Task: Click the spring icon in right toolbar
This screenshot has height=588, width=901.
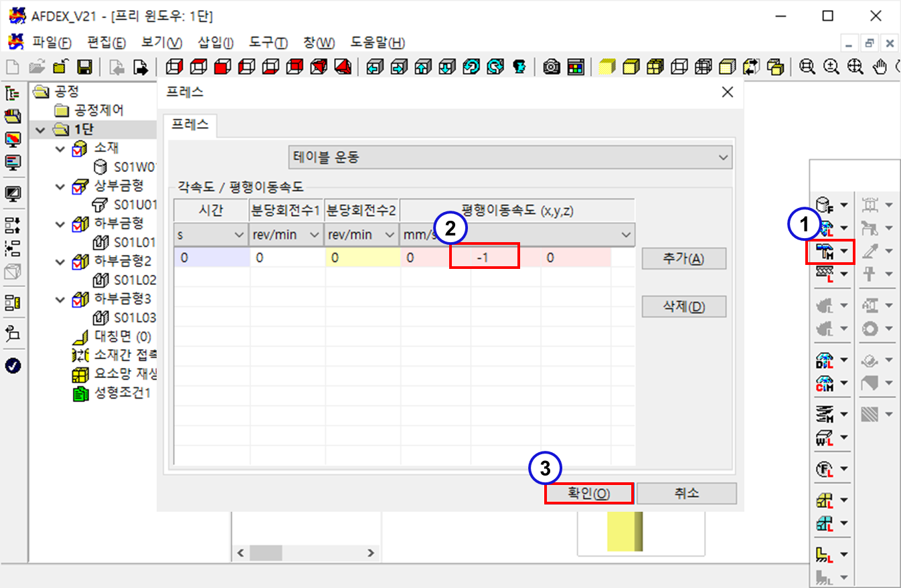Action: click(x=825, y=414)
